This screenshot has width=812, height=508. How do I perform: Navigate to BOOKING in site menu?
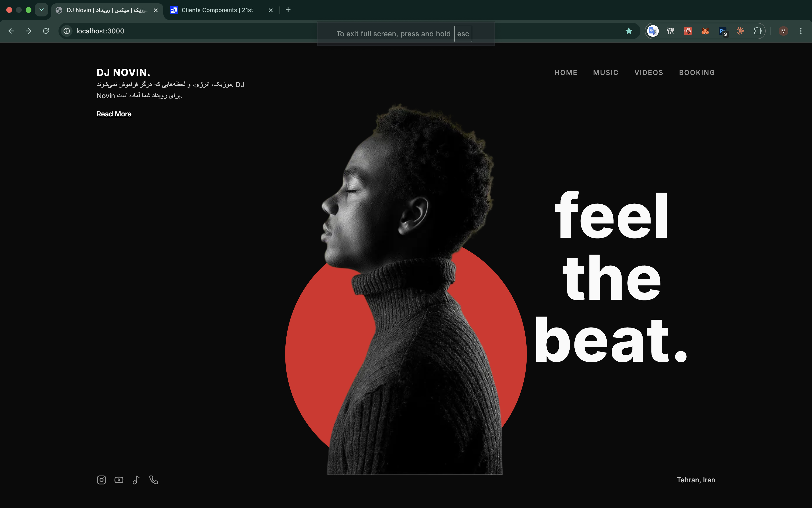click(697, 73)
